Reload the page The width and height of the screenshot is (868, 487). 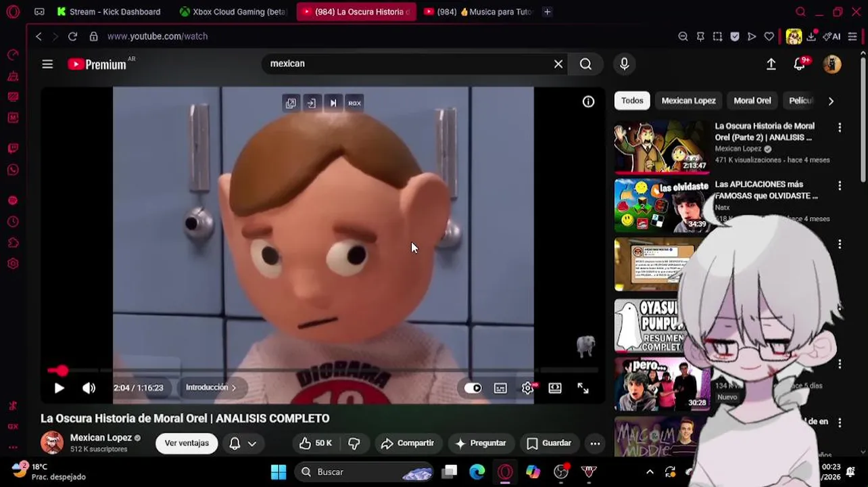[72, 37]
